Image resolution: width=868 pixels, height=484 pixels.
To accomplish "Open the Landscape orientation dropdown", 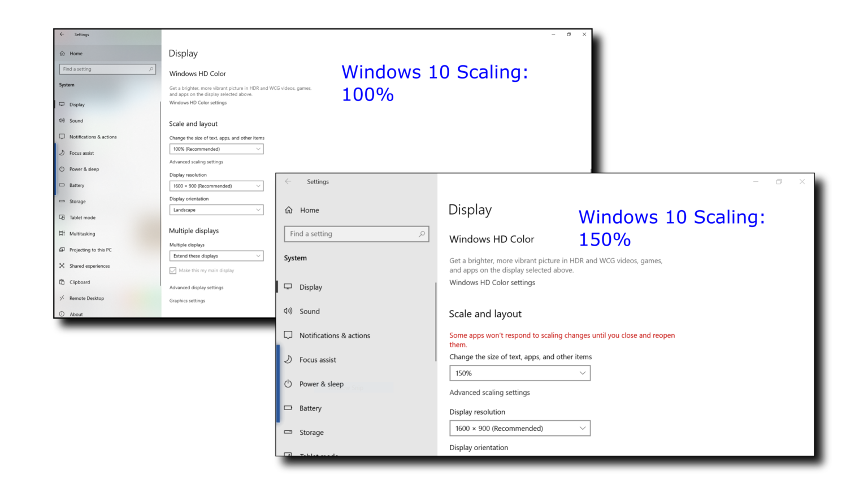I will point(216,210).
